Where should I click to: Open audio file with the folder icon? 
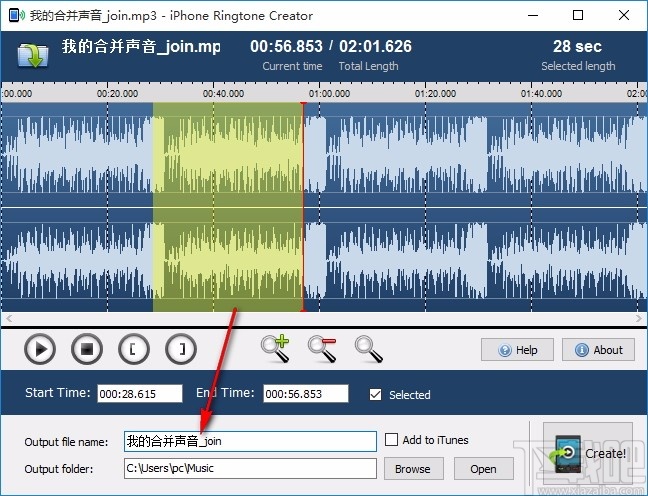point(33,55)
